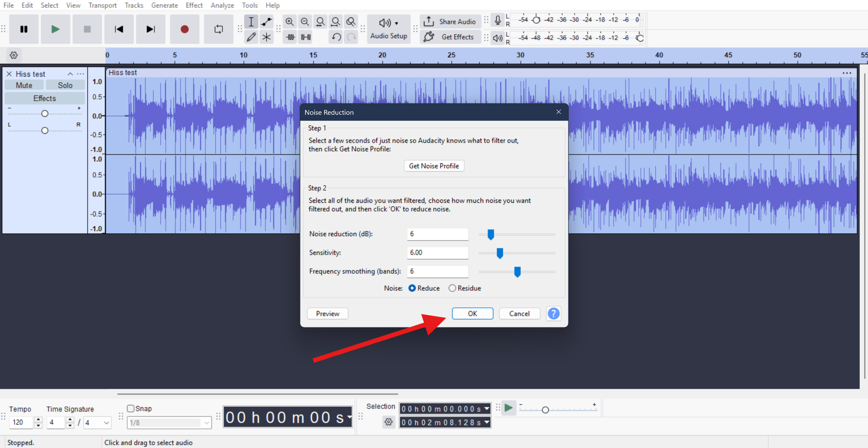Click the Frequency smoothing bands input field
Viewport: 868px width, 448px height.
(437, 271)
